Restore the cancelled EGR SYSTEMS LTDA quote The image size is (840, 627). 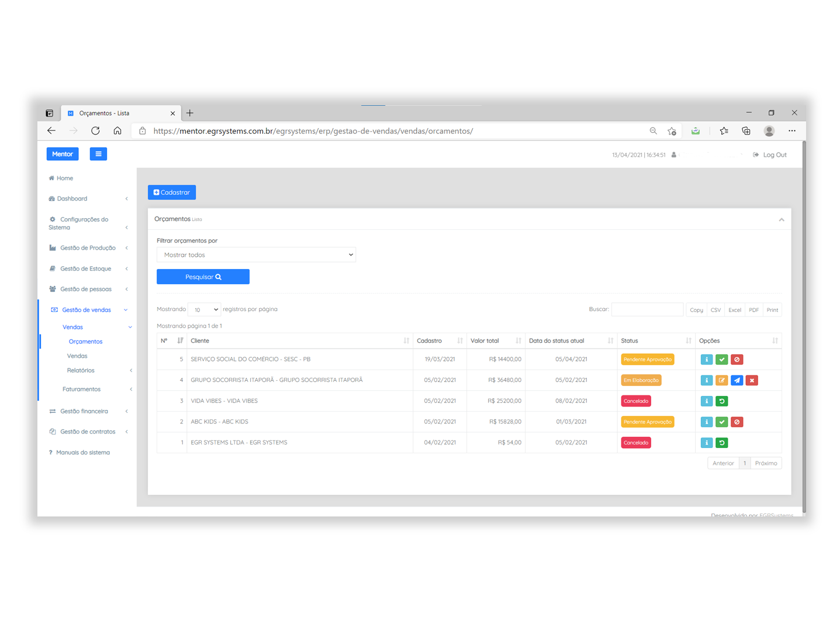pyautogui.click(x=721, y=443)
